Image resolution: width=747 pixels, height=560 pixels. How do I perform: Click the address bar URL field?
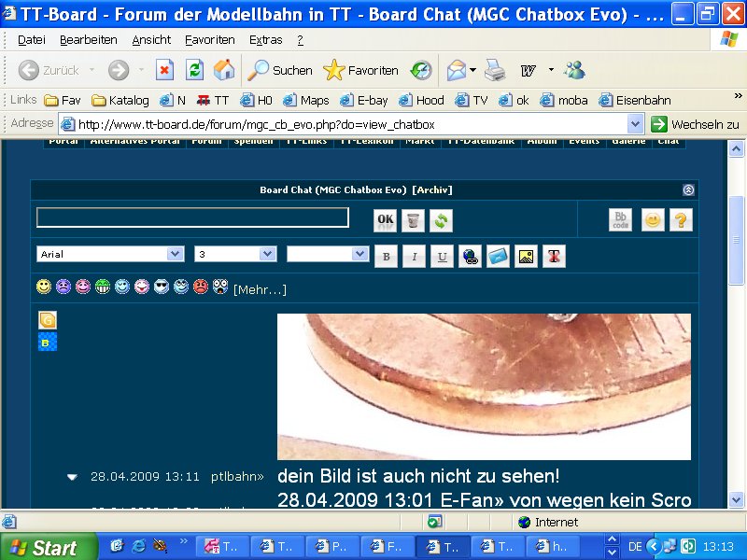pyautogui.click(x=352, y=124)
